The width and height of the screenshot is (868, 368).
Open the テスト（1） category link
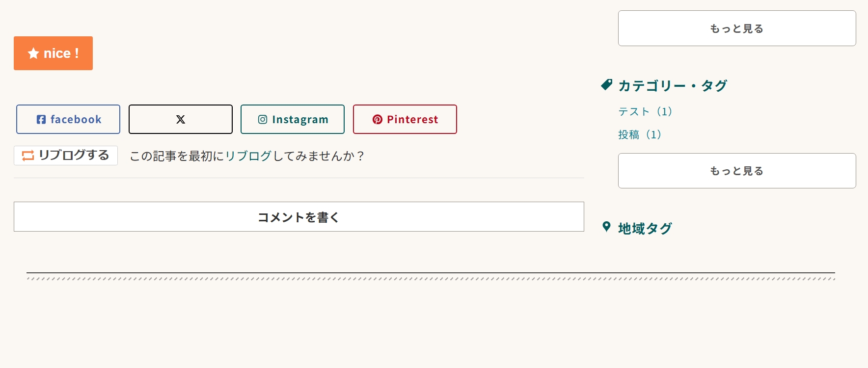(645, 111)
